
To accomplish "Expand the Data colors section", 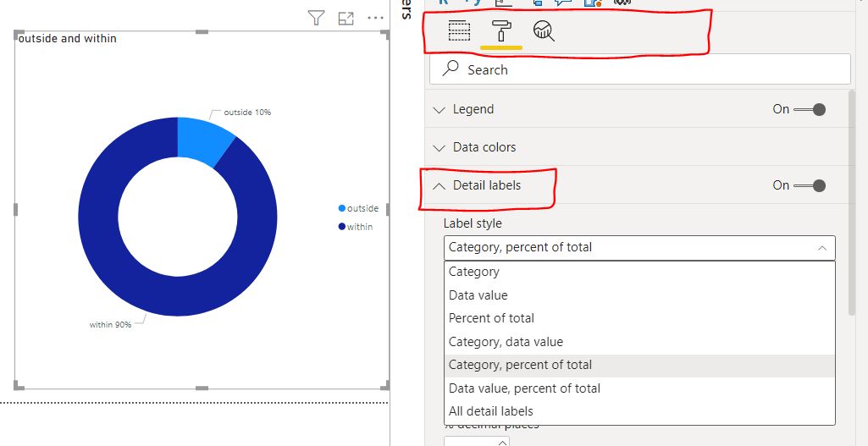I will tap(439, 148).
